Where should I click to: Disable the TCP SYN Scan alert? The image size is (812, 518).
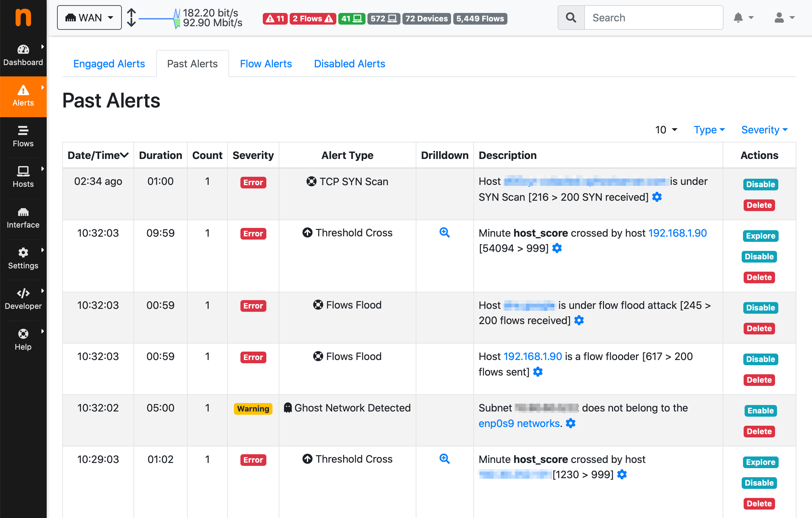coord(760,184)
